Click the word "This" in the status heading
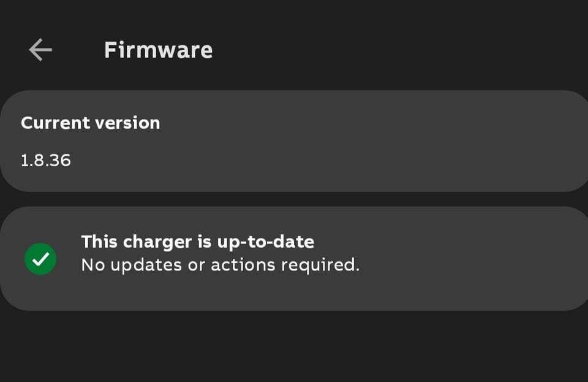The width and height of the screenshot is (588, 382). tap(99, 242)
